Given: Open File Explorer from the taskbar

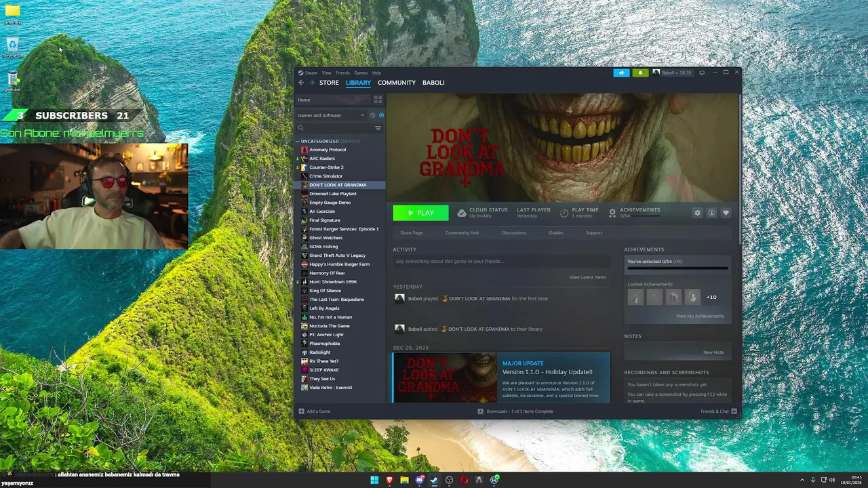Looking at the screenshot, I should (404, 480).
